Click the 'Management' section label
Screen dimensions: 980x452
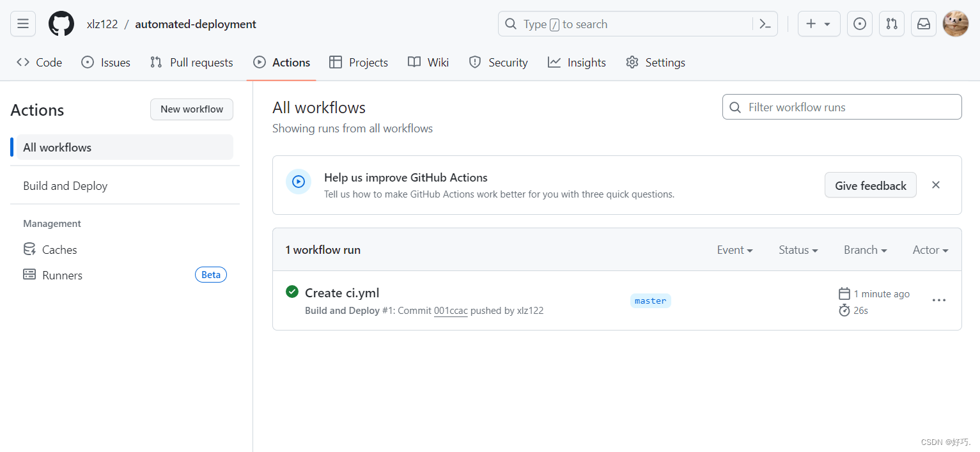pos(52,224)
